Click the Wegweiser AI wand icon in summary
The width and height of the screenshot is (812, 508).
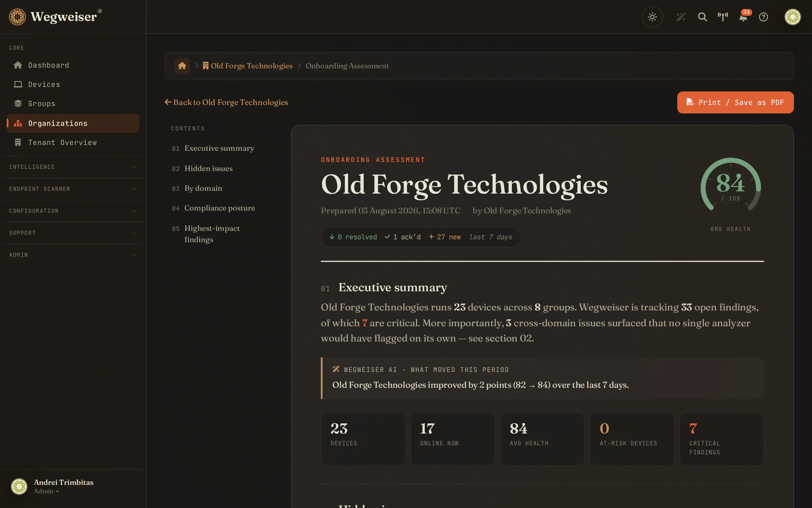[336, 369]
